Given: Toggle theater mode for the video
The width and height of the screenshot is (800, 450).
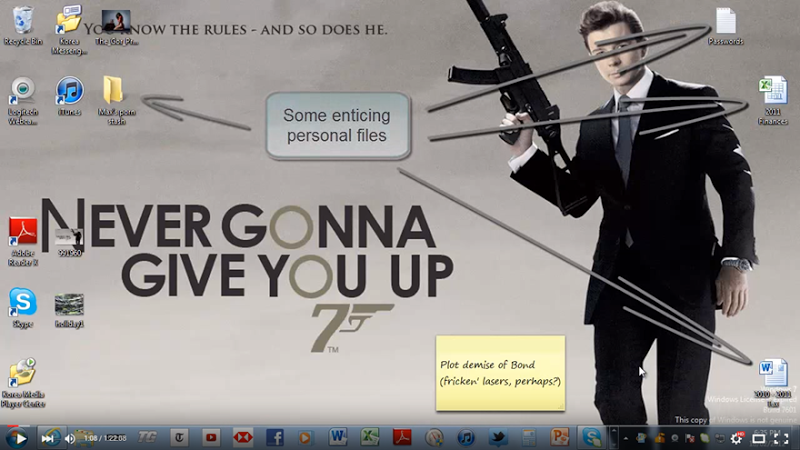Looking at the screenshot, I should pyautogui.click(x=759, y=439).
